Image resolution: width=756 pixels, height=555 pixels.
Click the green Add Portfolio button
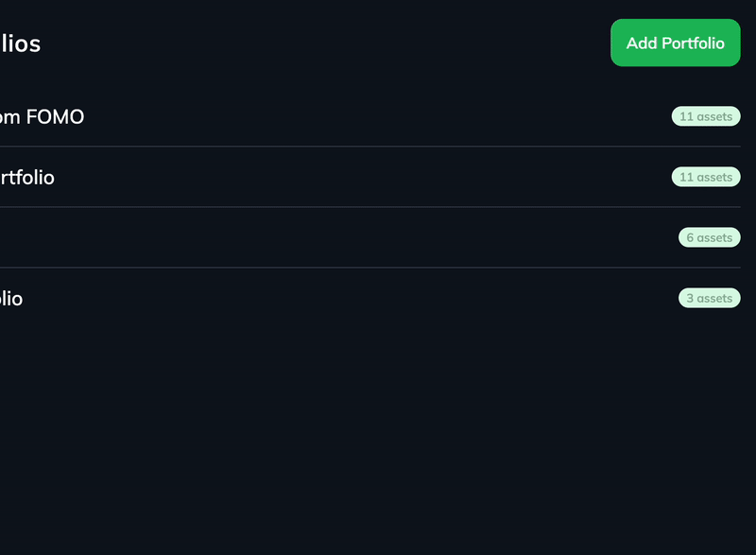click(675, 43)
